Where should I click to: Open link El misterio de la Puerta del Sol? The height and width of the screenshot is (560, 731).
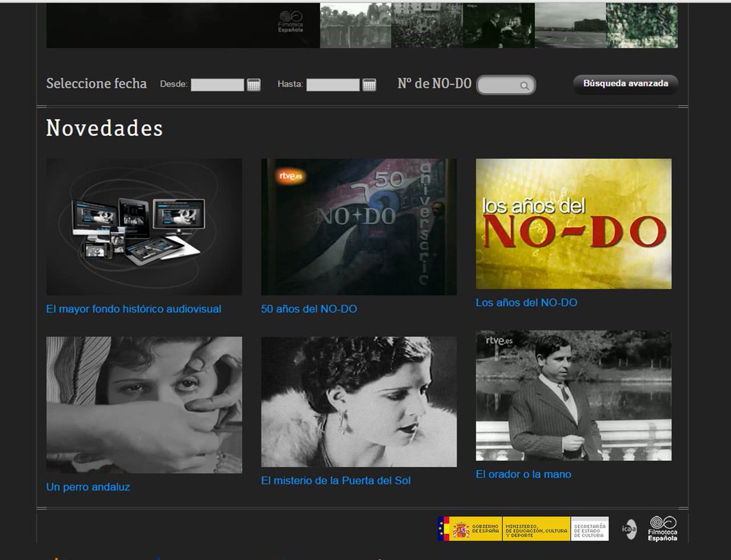coord(336,481)
